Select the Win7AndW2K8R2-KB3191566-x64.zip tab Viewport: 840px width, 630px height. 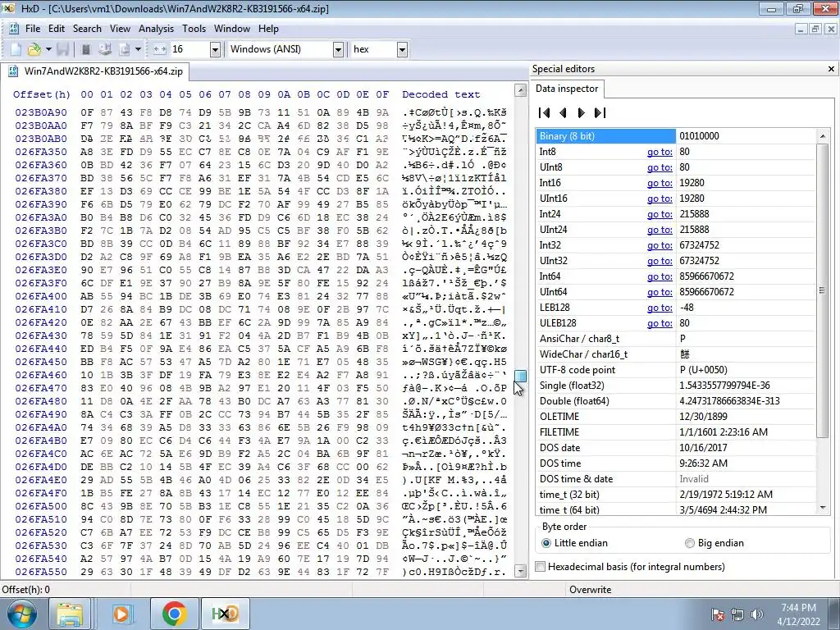(95, 71)
